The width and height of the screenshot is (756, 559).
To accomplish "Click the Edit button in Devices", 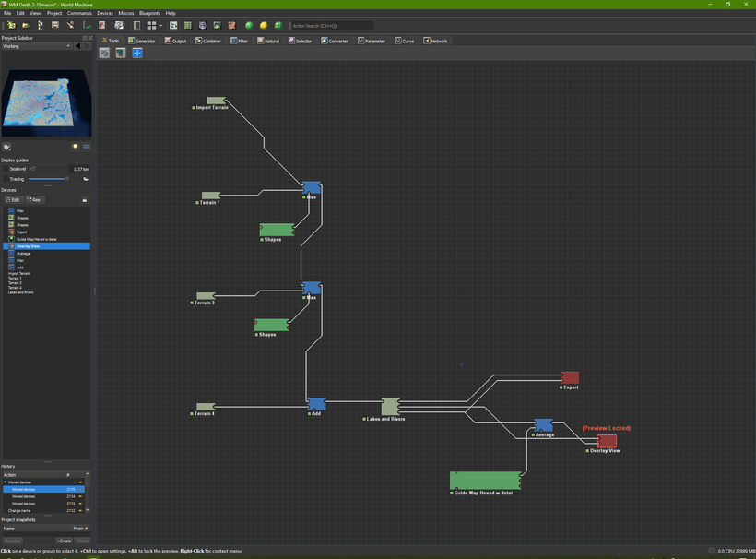I will tap(12, 199).
